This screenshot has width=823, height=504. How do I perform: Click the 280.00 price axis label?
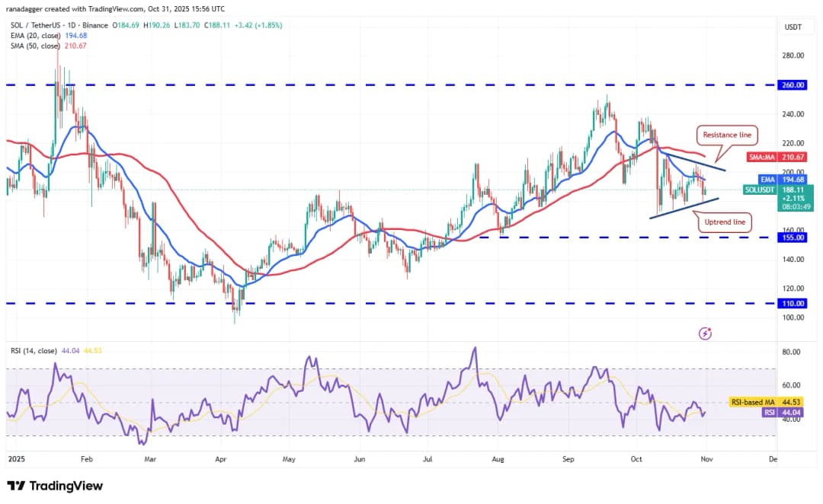(x=794, y=56)
